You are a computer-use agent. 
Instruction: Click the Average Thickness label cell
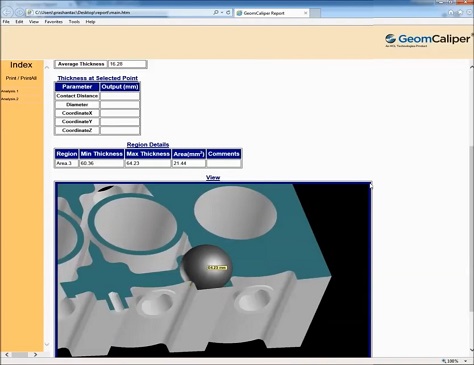(x=81, y=64)
